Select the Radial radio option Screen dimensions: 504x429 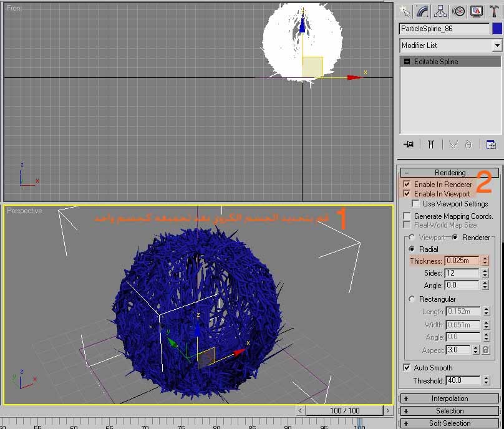(412, 249)
